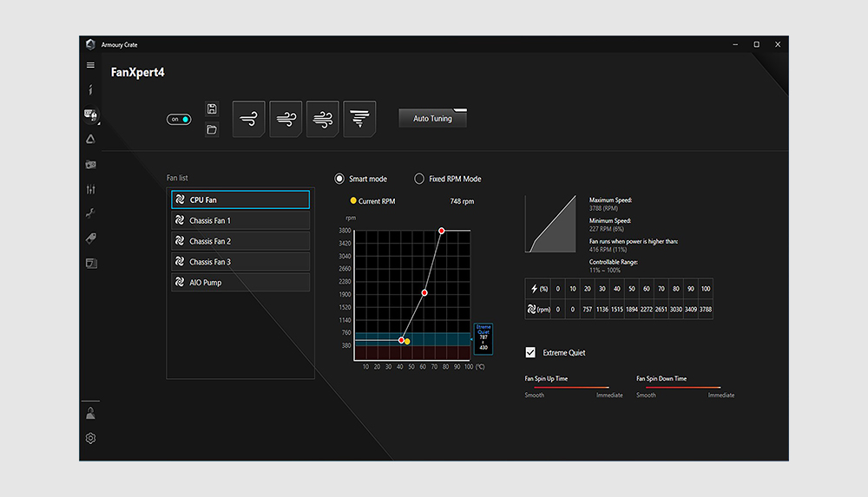Adjust the Fan Spin Up Time slider
Viewport: 868px width, 497px height.
point(571,388)
